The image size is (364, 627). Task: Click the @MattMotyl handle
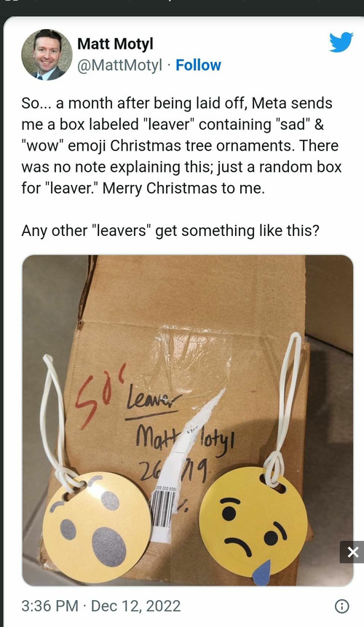pyautogui.click(x=119, y=65)
